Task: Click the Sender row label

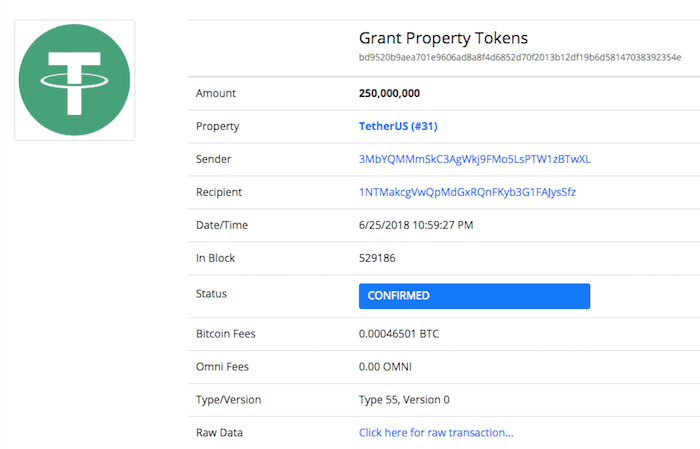Action: coord(213,159)
